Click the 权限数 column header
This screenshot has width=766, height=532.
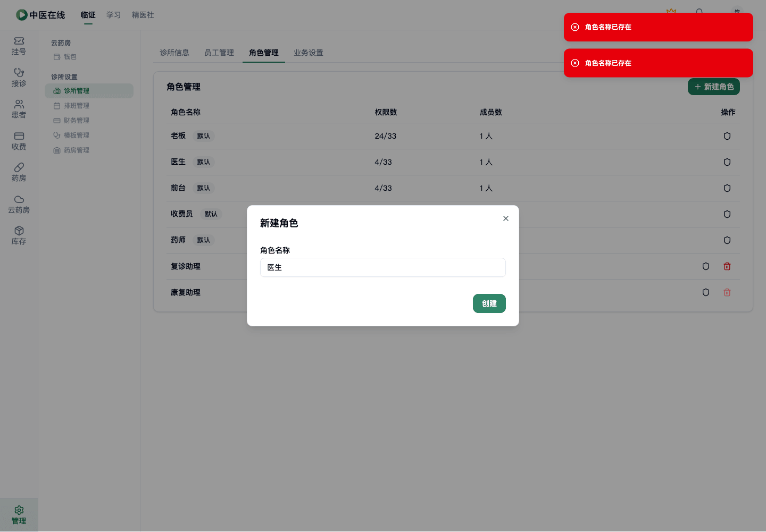tap(386, 112)
